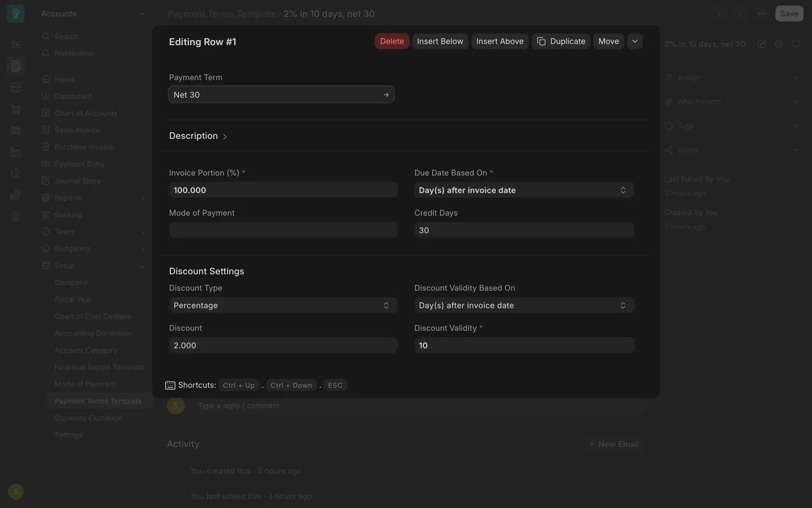Viewport: 812px width, 508px height.
Task: Edit the Credit Days field
Action: 524,230
